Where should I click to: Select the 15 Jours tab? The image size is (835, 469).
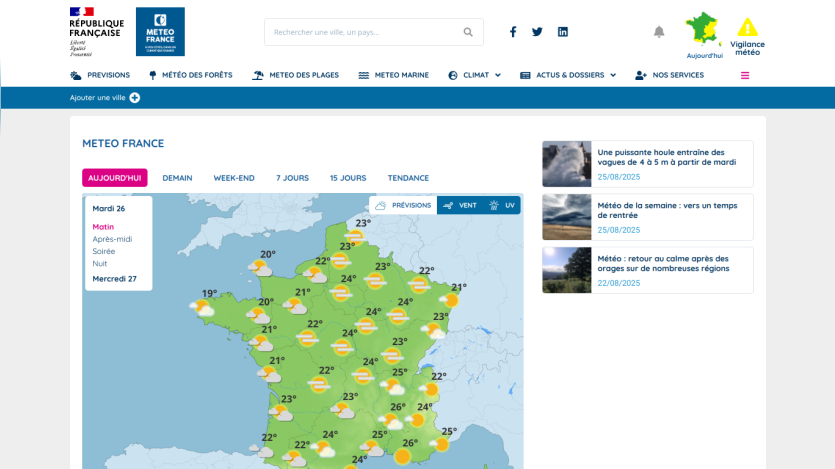[348, 178]
